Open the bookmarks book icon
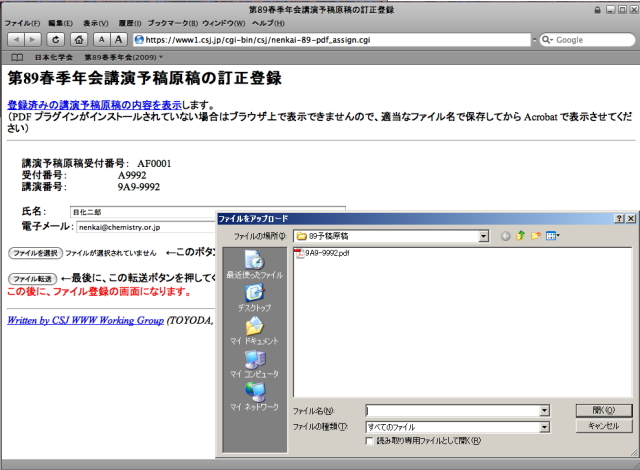The height and width of the screenshot is (470, 640). (17, 57)
